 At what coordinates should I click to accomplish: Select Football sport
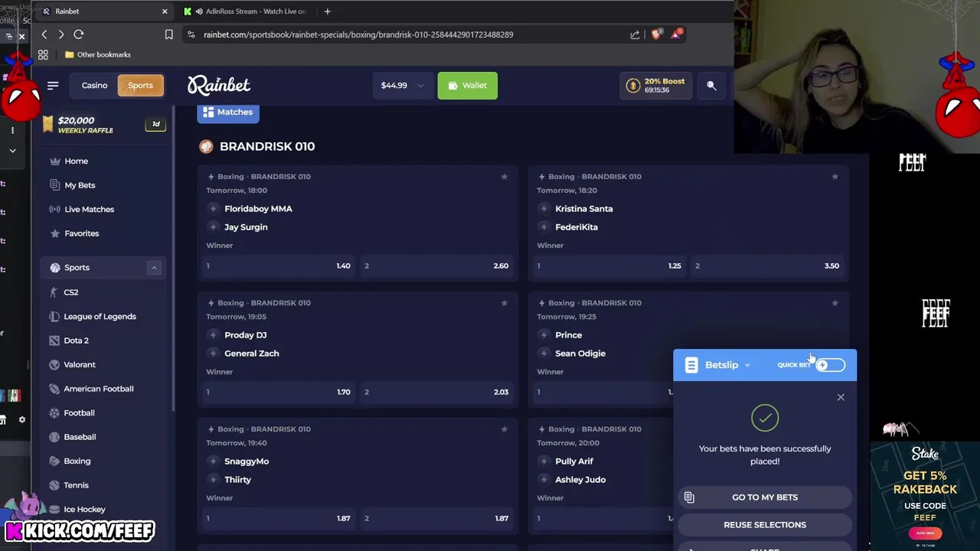pyautogui.click(x=79, y=413)
